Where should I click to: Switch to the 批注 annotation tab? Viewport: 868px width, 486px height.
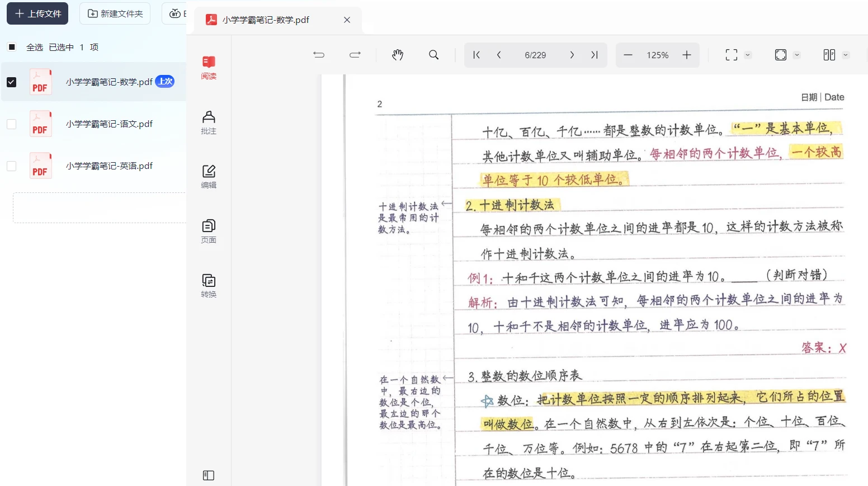(209, 122)
